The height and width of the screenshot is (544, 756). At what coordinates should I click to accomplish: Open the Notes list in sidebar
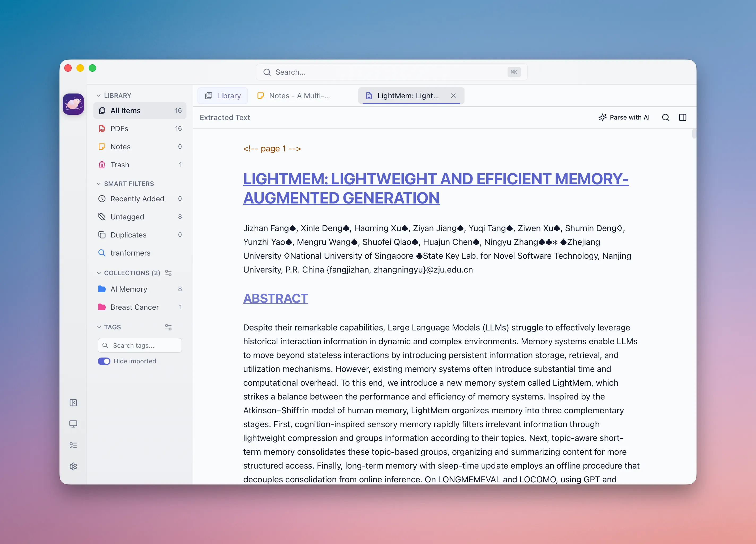[140, 147]
